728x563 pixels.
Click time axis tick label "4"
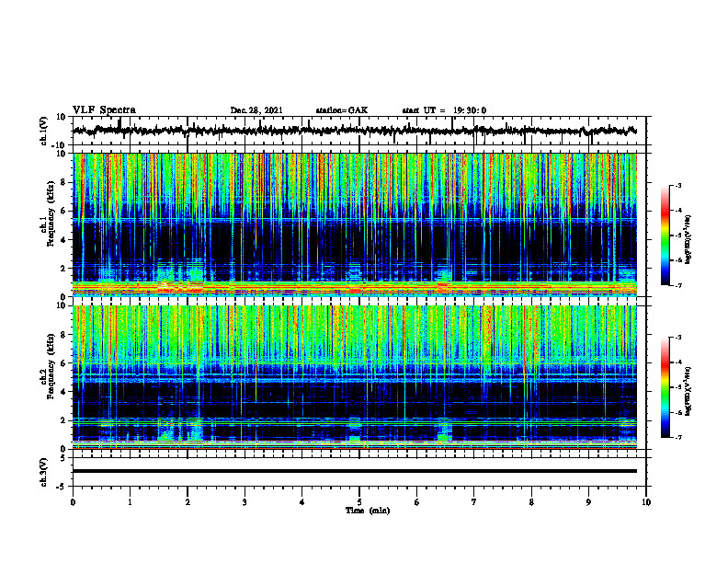click(302, 502)
